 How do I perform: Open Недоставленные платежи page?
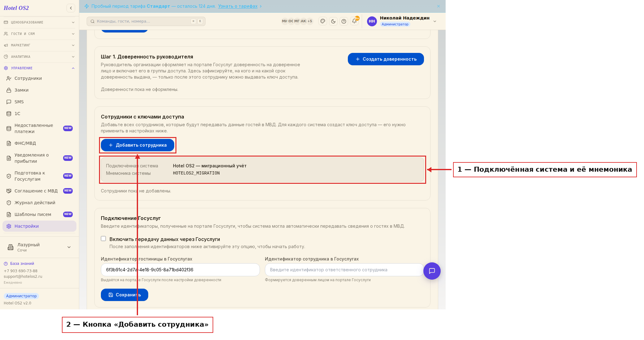pos(39,128)
